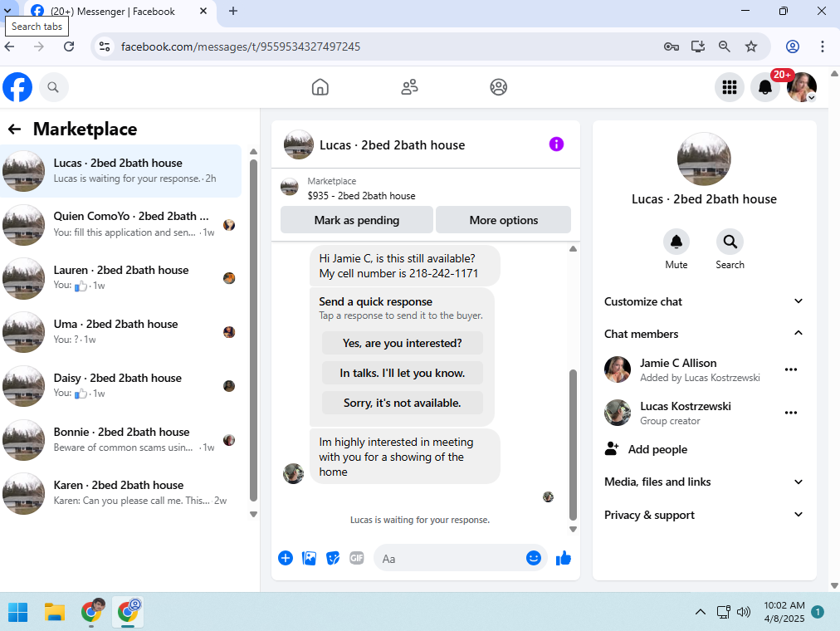
Task: Reload the page in Chrome
Action: pyautogui.click(x=69, y=46)
